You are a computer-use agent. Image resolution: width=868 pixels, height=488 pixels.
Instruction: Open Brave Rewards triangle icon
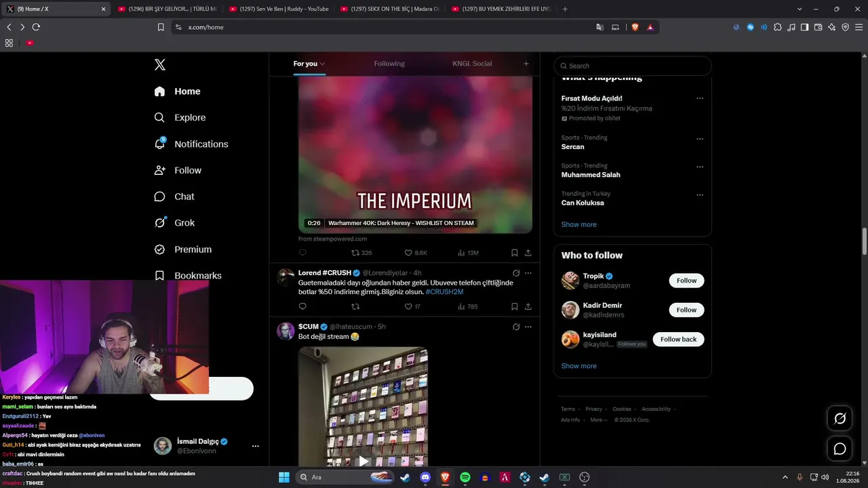point(650,27)
